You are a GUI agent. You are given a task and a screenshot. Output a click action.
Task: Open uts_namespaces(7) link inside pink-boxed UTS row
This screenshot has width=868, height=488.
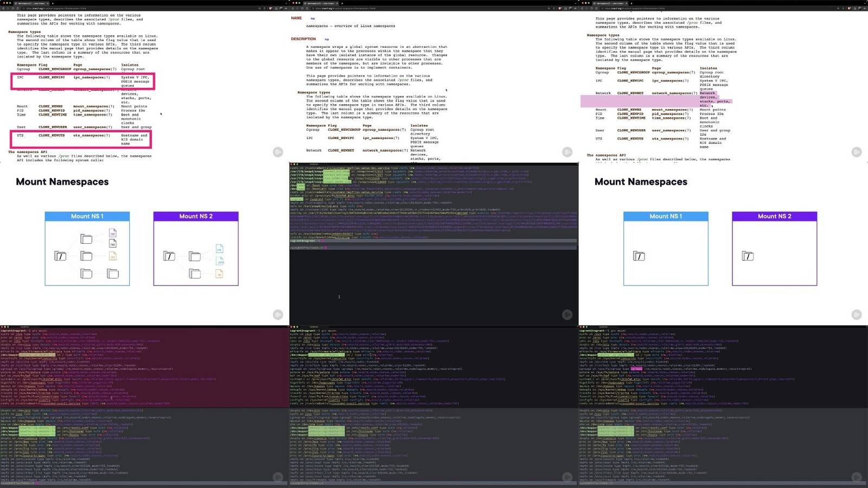coord(92,135)
